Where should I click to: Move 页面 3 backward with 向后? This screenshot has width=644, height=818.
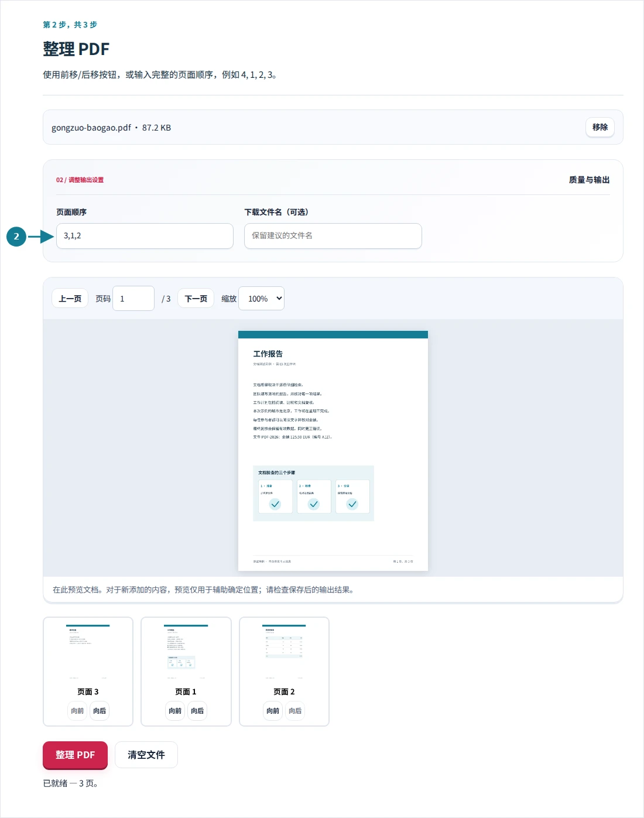point(100,711)
